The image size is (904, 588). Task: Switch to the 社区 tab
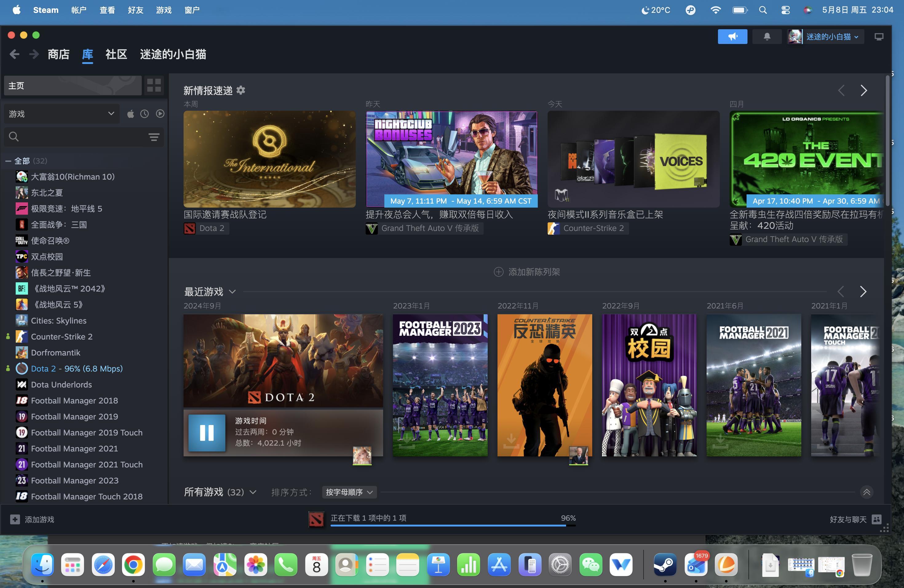point(116,54)
